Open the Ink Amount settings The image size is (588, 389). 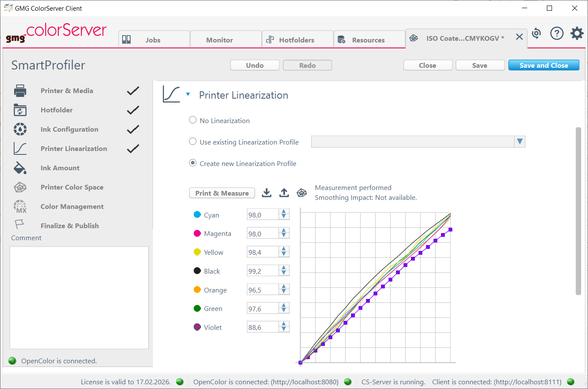tap(60, 168)
